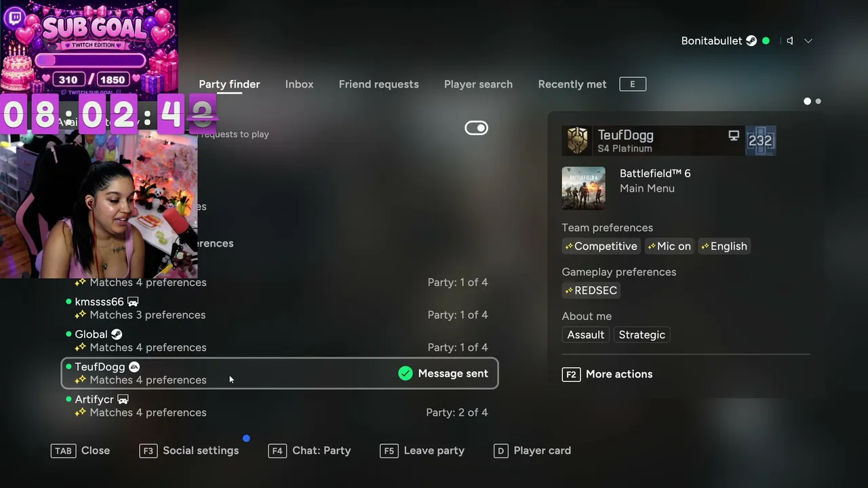Click the sparkle icon on the Competitive tag
Viewport: 868px width, 488px height.
click(569, 246)
